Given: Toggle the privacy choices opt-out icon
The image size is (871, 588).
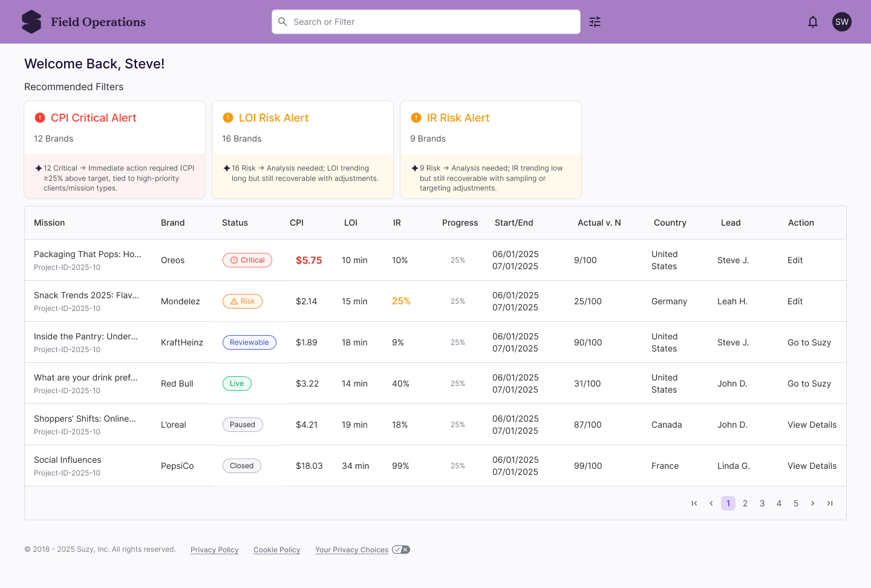Looking at the screenshot, I should 401,550.
